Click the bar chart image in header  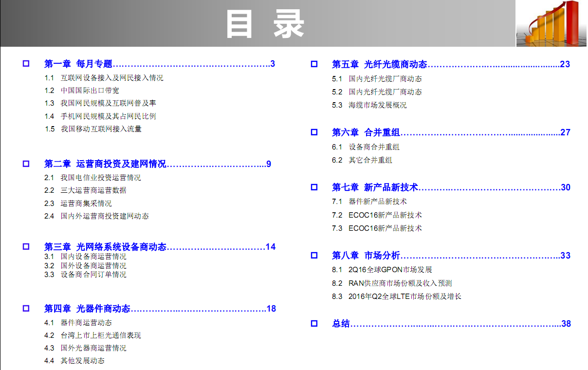pyautogui.click(x=551, y=23)
